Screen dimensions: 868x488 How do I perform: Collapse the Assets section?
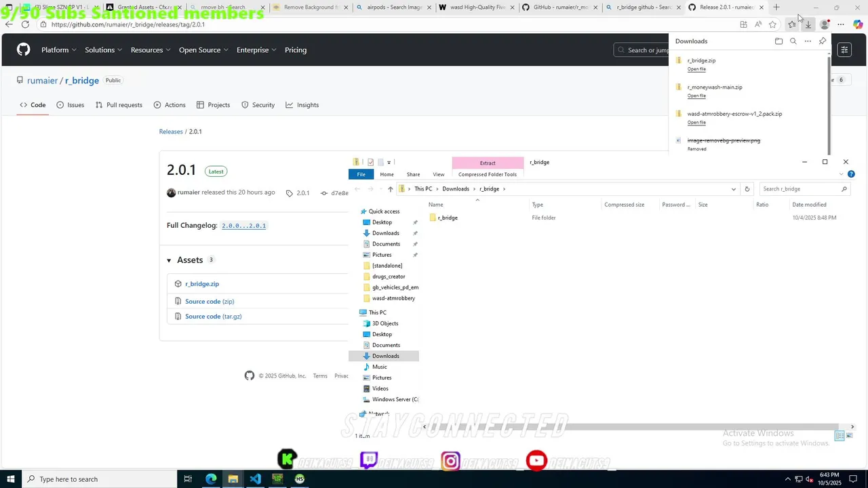(x=169, y=260)
